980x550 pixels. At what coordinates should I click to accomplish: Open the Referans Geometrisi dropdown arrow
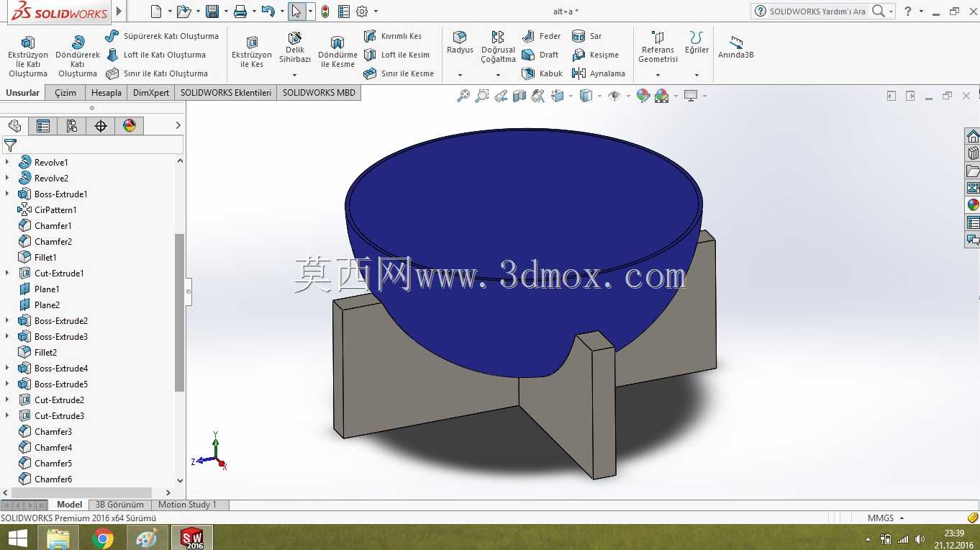coord(658,75)
